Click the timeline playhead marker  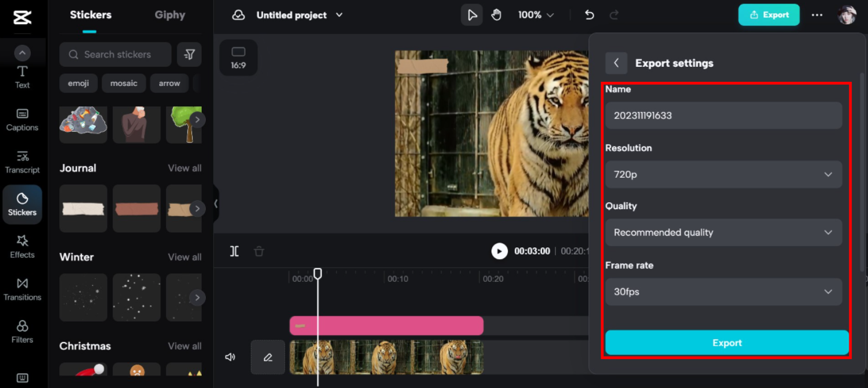[318, 273]
